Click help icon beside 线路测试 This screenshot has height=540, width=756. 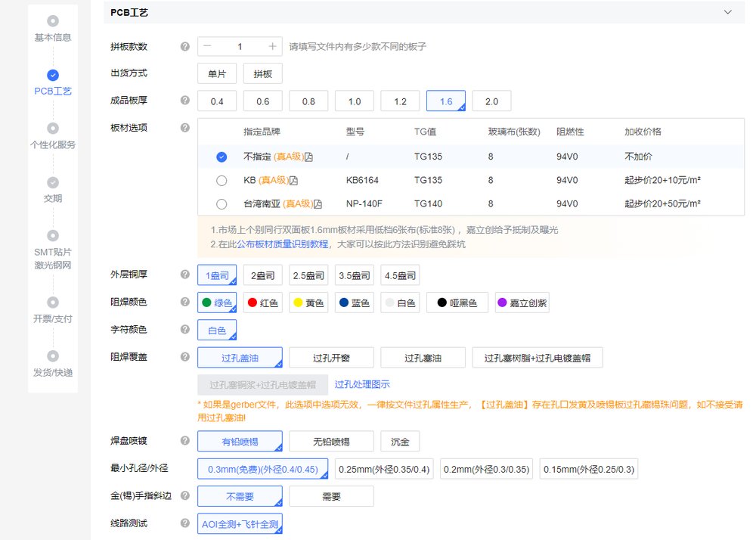click(x=184, y=523)
